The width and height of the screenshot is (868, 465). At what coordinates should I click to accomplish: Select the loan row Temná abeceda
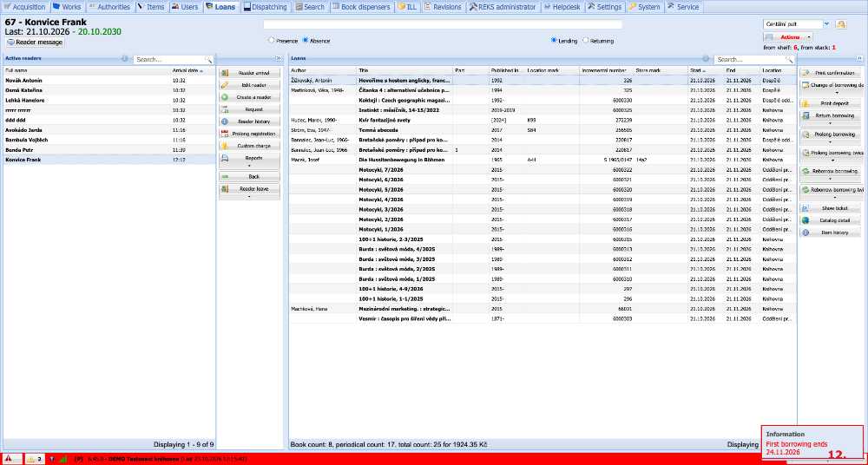click(x=542, y=130)
